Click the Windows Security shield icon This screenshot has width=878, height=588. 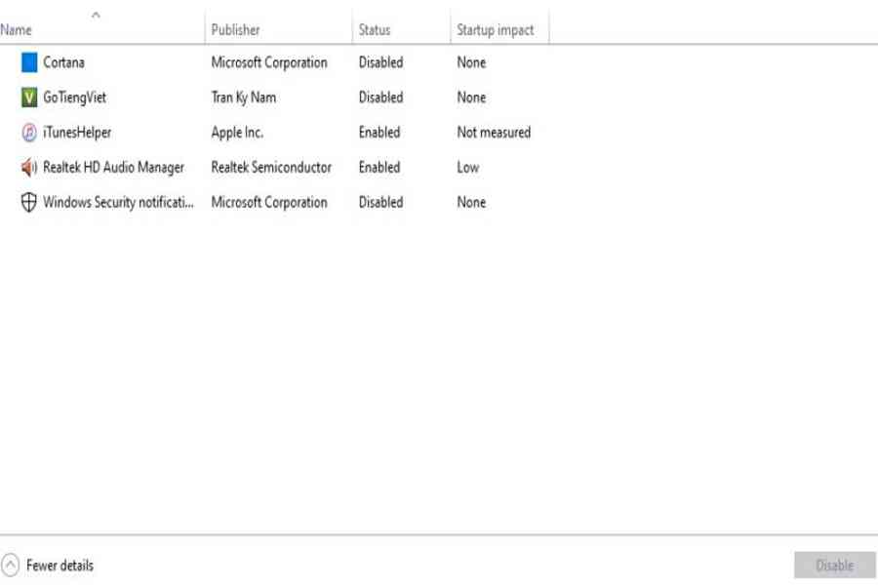pos(29,202)
